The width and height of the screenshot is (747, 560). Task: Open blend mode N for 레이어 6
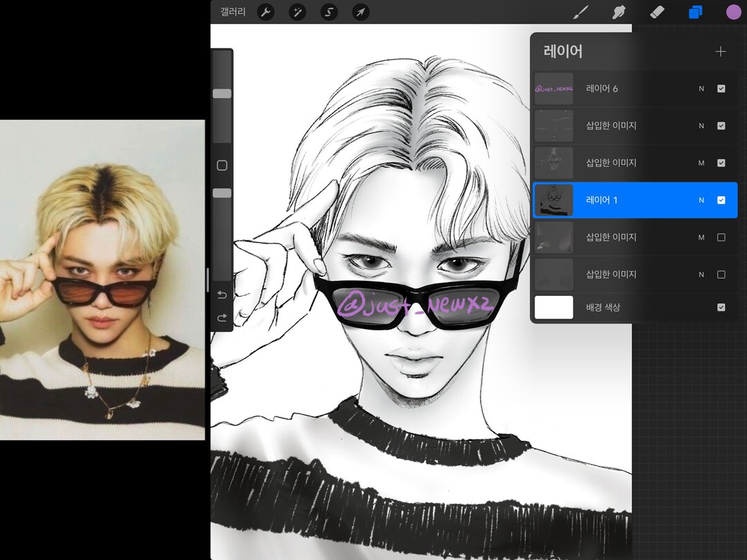tap(701, 88)
